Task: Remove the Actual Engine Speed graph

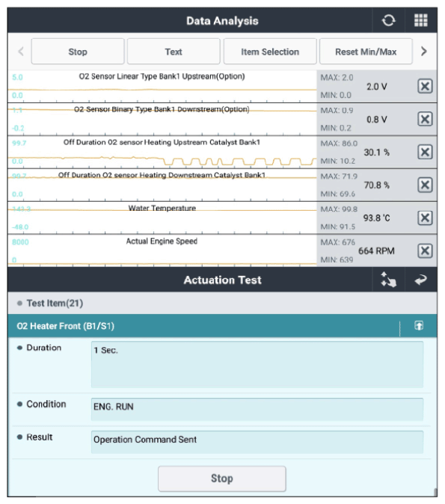Action: click(x=425, y=251)
